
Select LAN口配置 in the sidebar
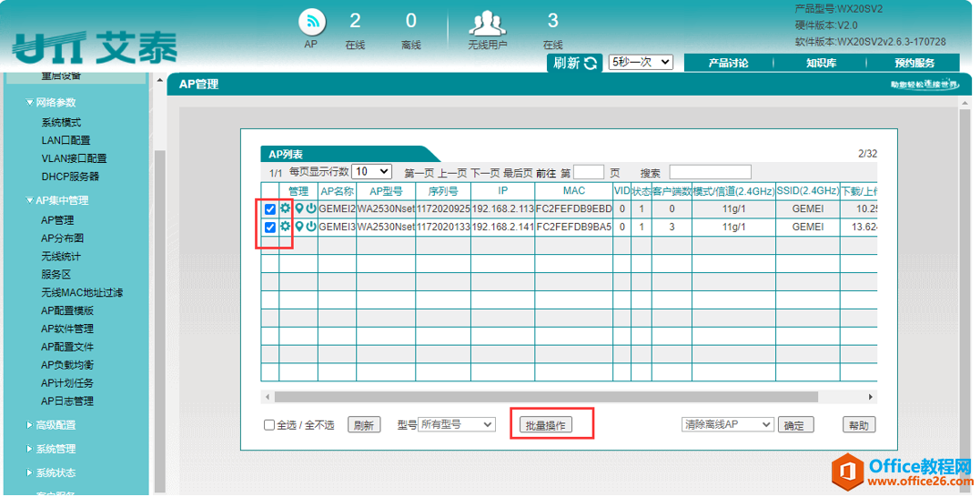(x=66, y=141)
